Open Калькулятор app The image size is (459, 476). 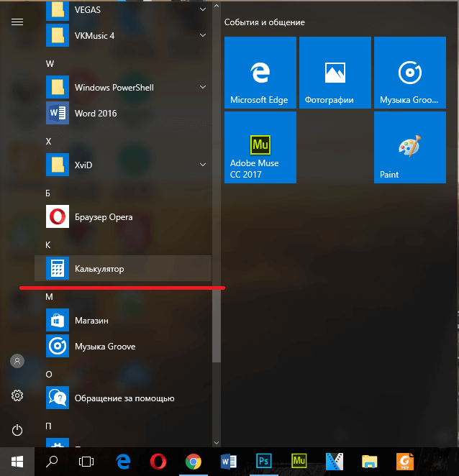tap(123, 268)
